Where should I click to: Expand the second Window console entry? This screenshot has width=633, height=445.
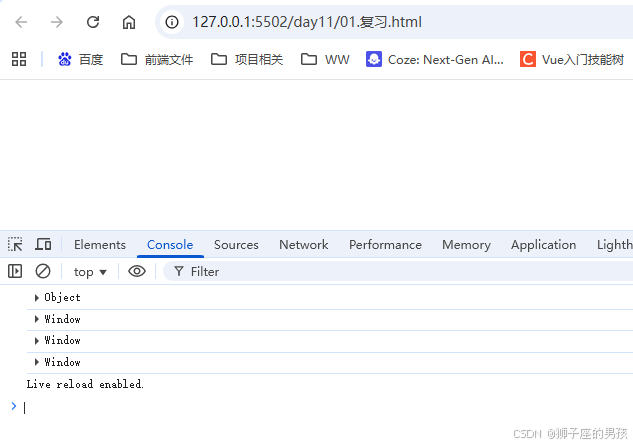[x=36, y=341]
